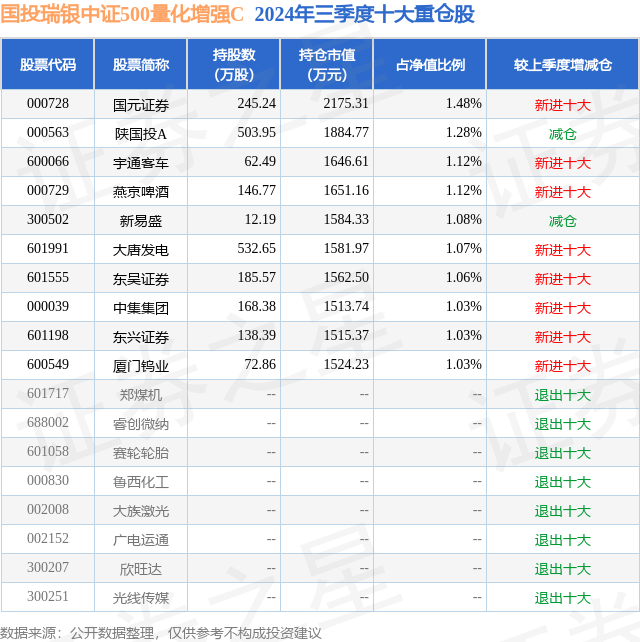Viewport: 640px width, 642px height.
Task: Select stock code 000830
Action: [47, 482]
